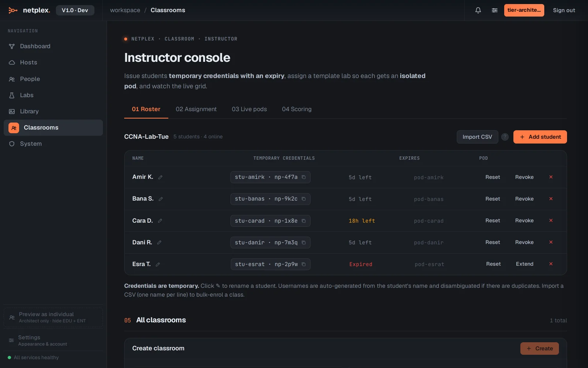Reset credentials for Bana S.
The image size is (588, 368).
pos(492,199)
